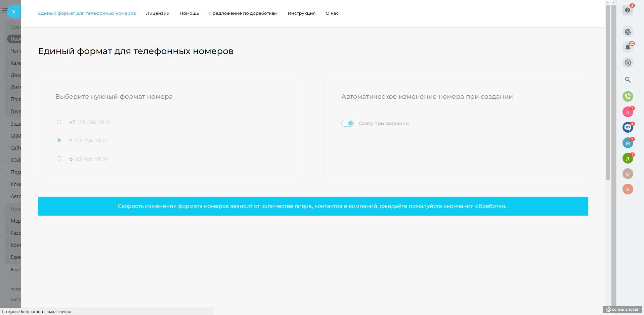
Task: Open the Инструкция link
Action: 301,13
